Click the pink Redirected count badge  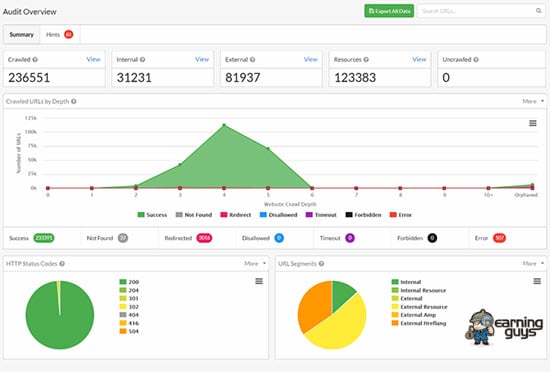pyautogui.click(x=204, y=238)
